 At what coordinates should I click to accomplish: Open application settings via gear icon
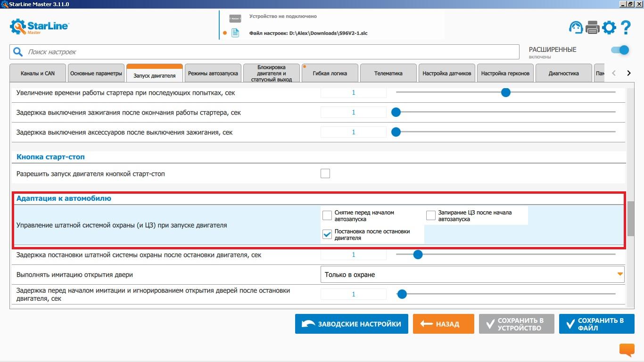[609, 27]
